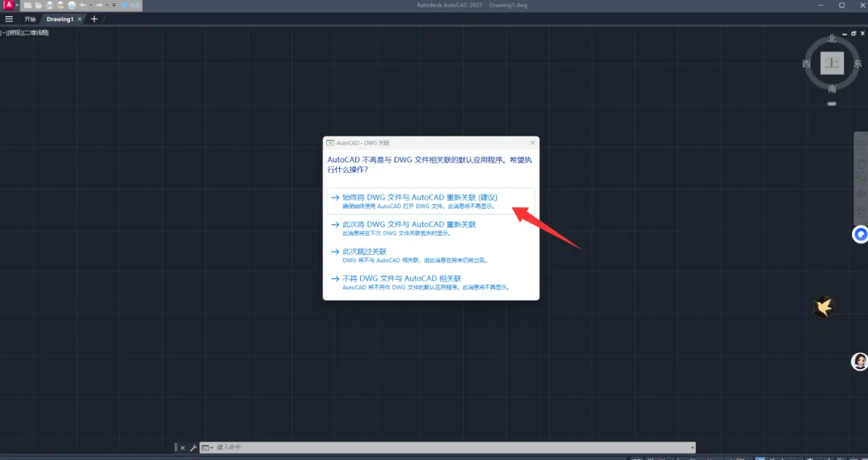Click the [-] viewport controls label
The height and width of the screenshot is (460, 868).
(4, 33)
